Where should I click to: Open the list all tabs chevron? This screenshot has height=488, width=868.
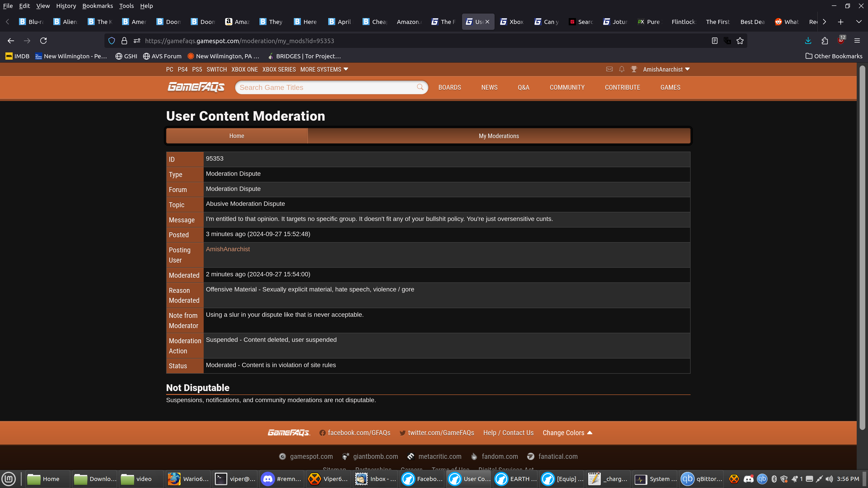pos(859,21)
